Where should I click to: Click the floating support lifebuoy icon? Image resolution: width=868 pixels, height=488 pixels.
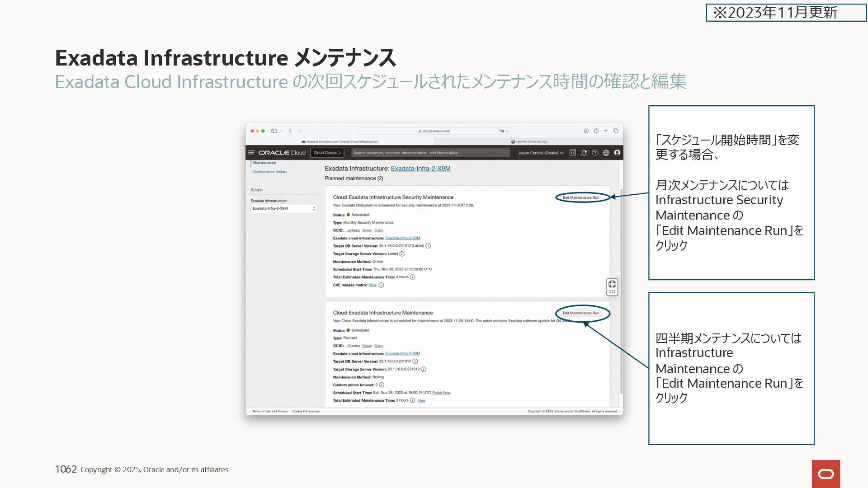(x=612, y=284)
